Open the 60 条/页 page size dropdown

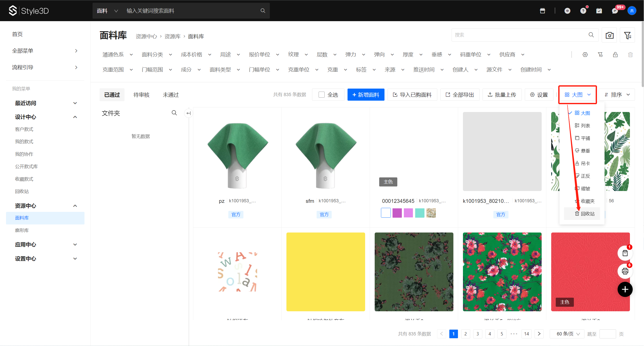click(x=568, y=334)
